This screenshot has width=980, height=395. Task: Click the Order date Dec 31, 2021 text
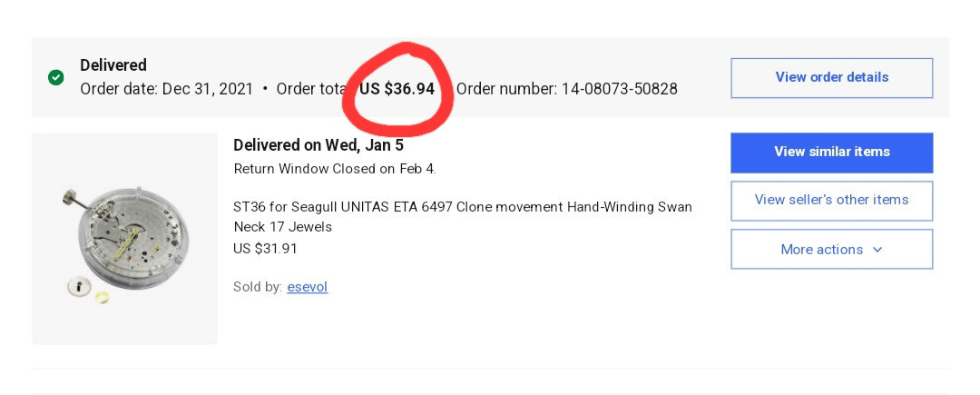166,89
